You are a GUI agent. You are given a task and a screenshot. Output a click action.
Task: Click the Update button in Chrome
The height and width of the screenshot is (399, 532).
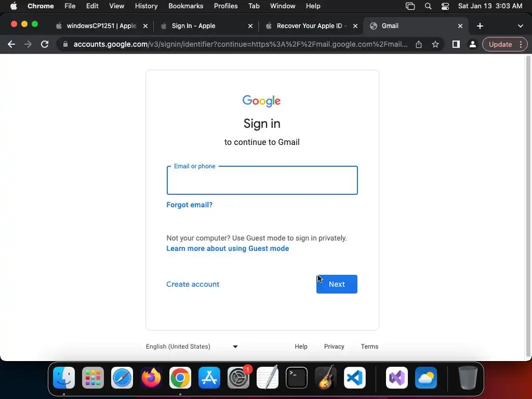(x=500, y=45)
